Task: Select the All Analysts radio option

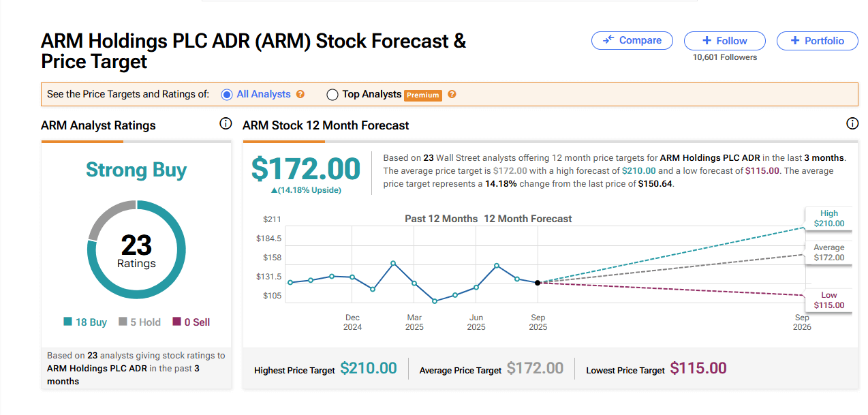Action: tap(227, 95)
